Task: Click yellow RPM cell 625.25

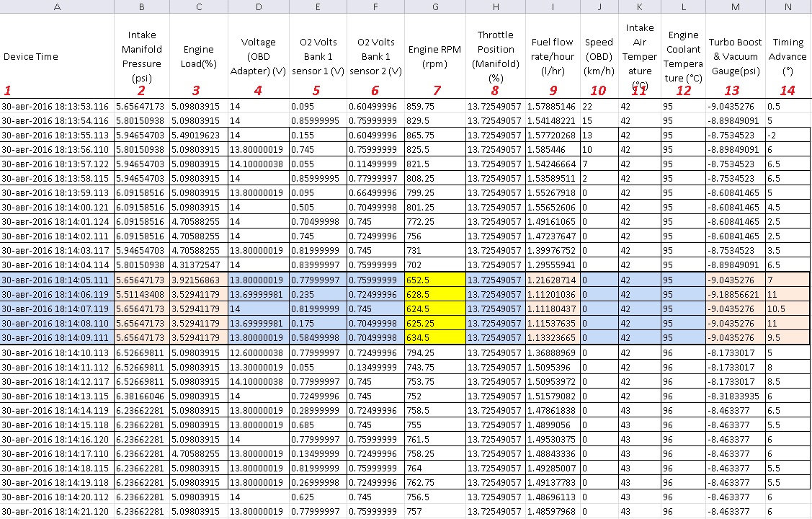Action: tap(435, 323)
